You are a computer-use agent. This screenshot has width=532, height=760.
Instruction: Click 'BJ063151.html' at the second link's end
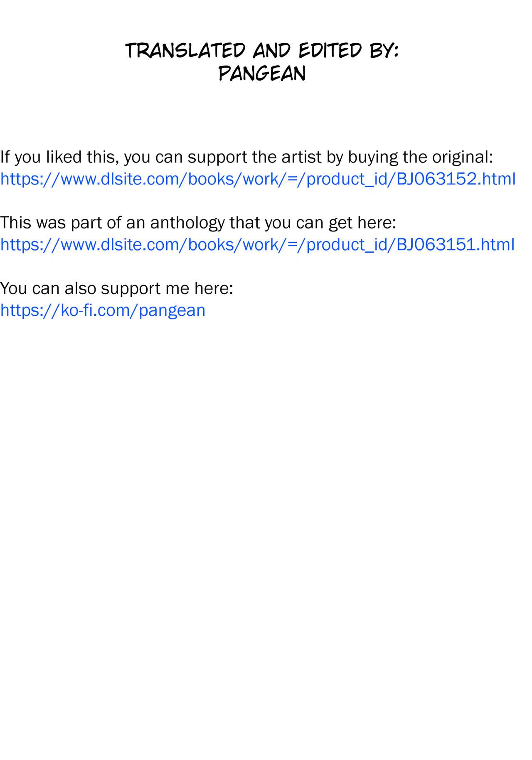tap(455, 245)
